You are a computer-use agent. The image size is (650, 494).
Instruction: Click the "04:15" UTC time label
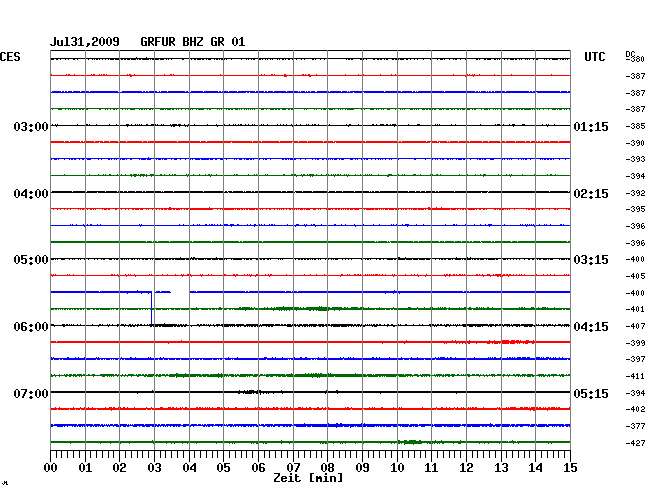591,327
